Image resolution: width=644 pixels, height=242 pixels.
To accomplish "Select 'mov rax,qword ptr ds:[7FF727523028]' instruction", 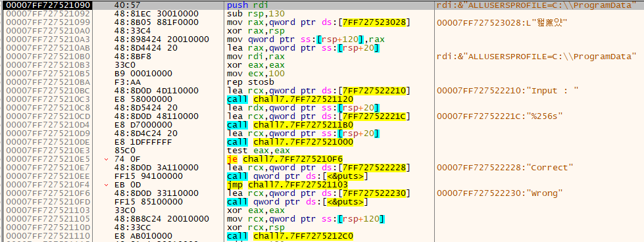I will 318,22.
